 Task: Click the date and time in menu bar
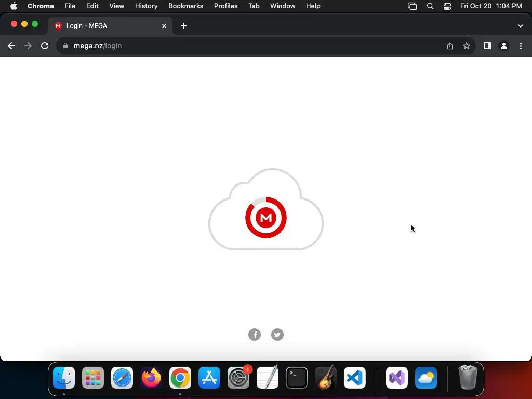pyautogui.click(x=491, y=6)
